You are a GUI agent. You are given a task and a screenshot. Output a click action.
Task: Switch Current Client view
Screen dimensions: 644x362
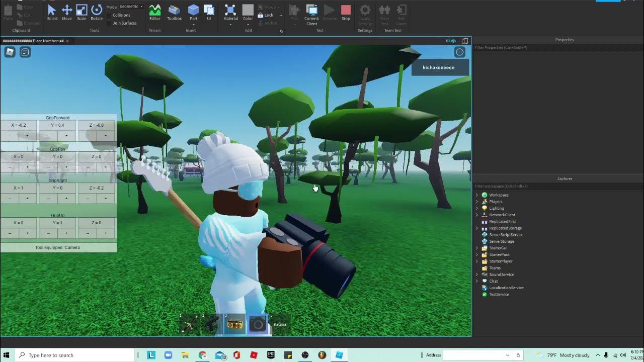(312, 14)
